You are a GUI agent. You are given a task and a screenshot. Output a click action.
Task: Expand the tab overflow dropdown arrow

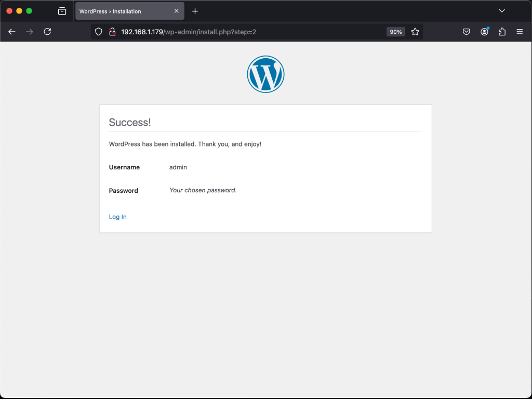pos(501,10)
